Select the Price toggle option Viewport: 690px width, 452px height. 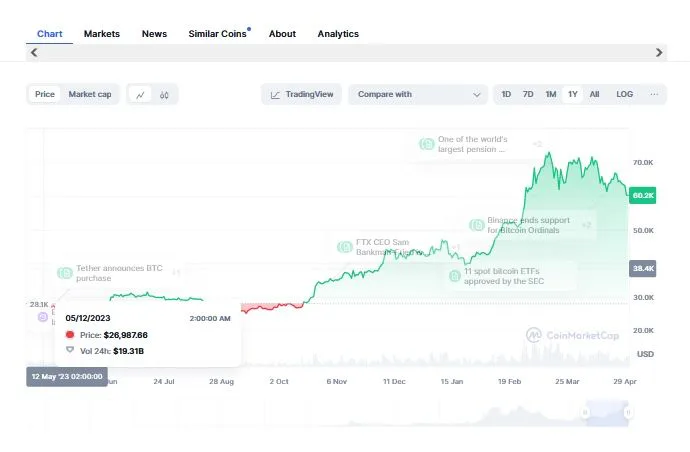tap(44, 94)
